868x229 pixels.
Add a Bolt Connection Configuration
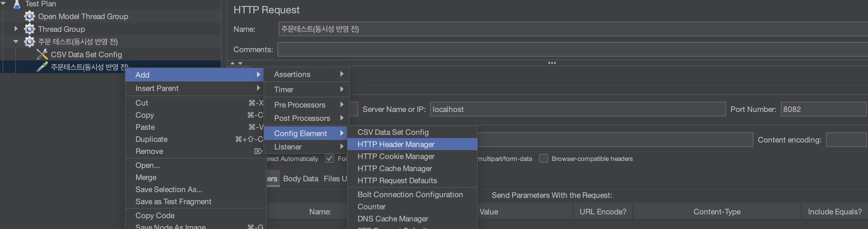click(x=412, y=195)
